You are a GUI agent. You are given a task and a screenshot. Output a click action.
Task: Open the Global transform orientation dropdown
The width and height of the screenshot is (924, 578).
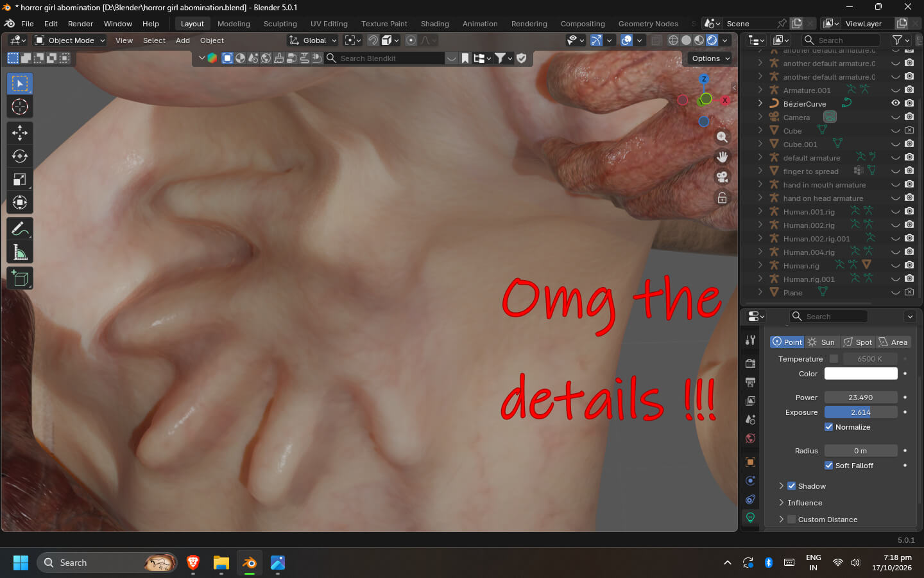(x=313, y=40)
